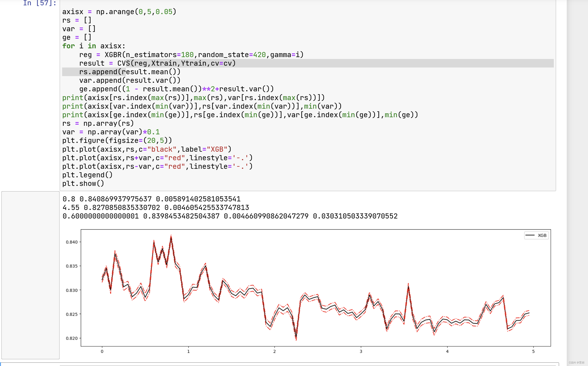Click the 0.830 y-axis tick label

[x=72, y=290]
